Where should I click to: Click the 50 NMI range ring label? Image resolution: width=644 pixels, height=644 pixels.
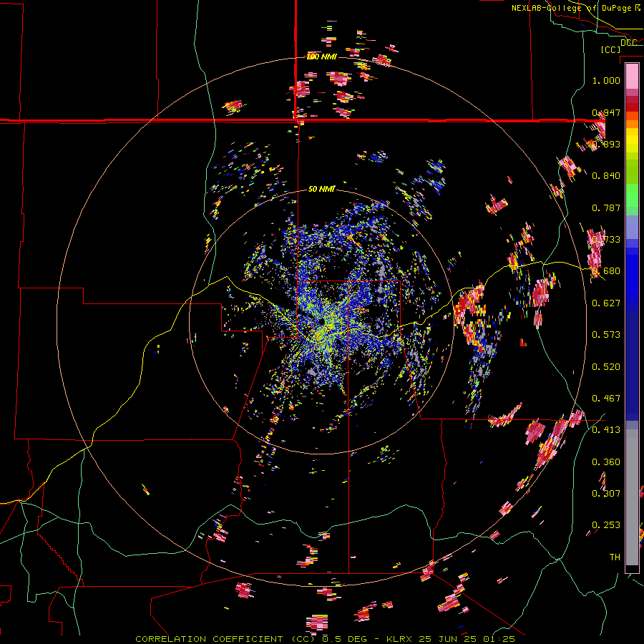point(321,189)
